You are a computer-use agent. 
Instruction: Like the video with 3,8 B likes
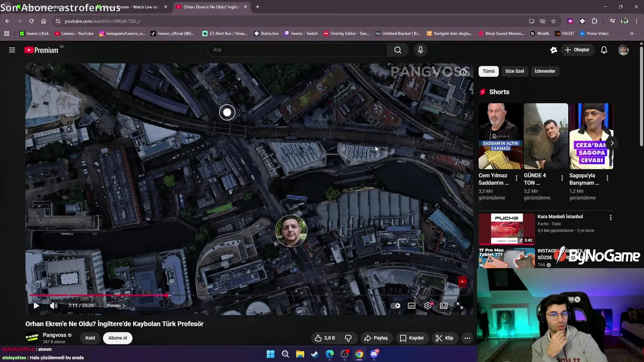coord(325,338)
